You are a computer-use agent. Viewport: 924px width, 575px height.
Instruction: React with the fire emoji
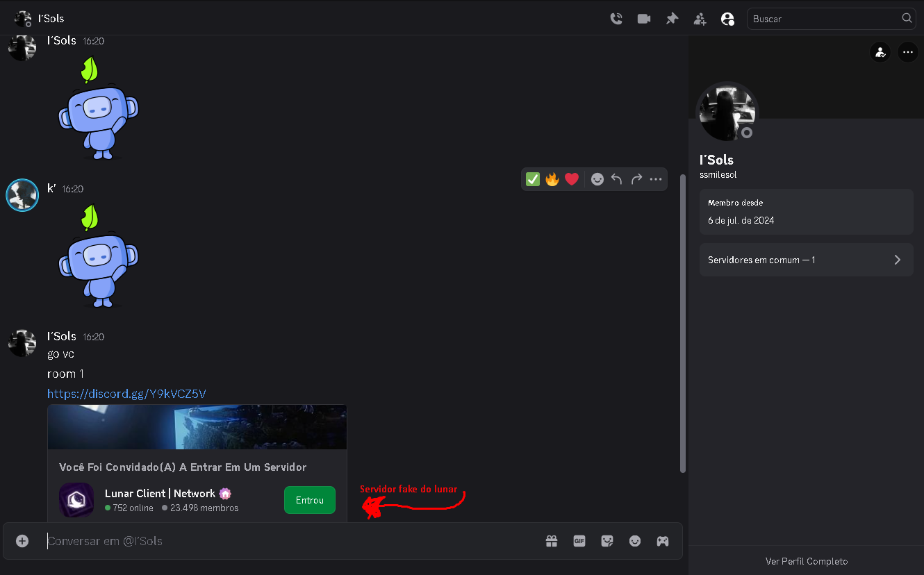click(x=552, y=179)
